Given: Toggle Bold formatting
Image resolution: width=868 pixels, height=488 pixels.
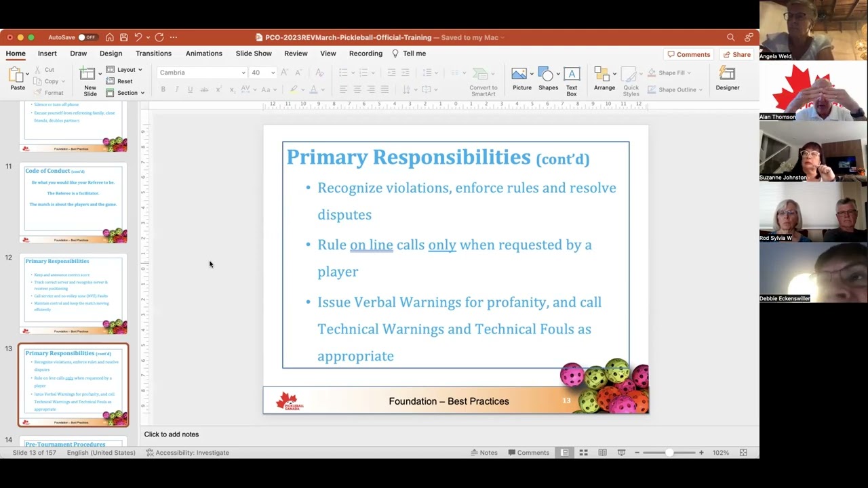Looking at the screenshot, I should click(x=163, y=89).
